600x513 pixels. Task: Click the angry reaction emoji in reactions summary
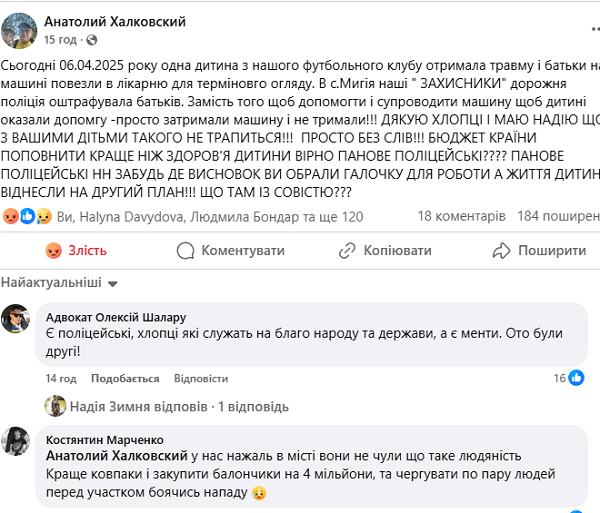(x=11, y=217)
